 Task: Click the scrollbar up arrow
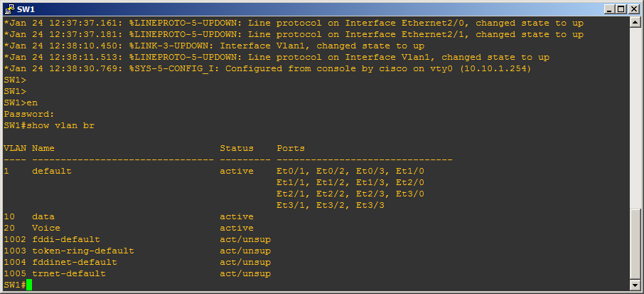coord(635,22)
